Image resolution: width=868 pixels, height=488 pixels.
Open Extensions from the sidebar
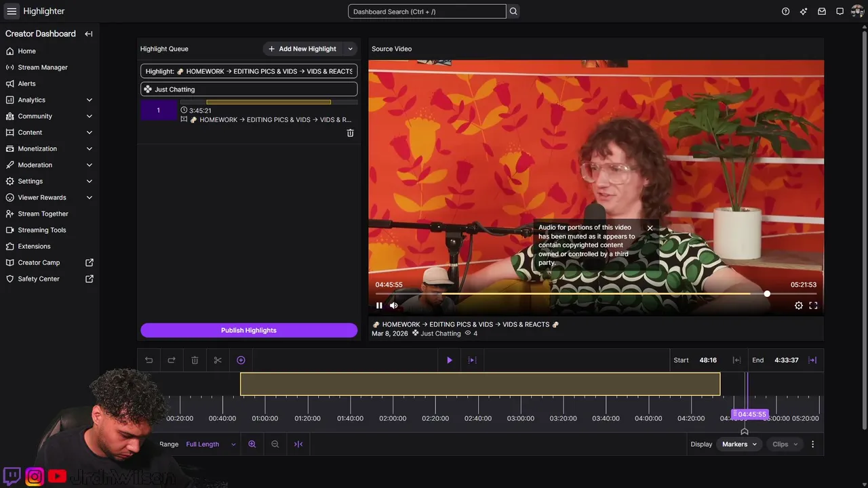[34, 246]
